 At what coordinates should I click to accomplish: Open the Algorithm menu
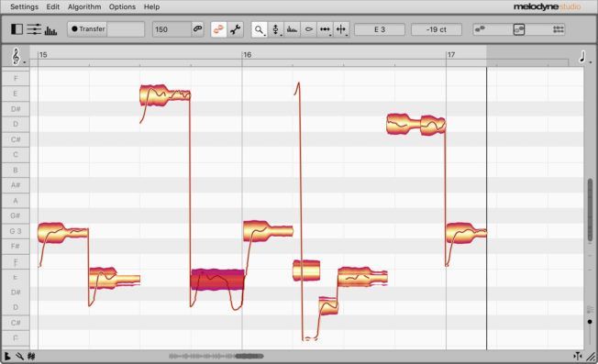(84, 6)
